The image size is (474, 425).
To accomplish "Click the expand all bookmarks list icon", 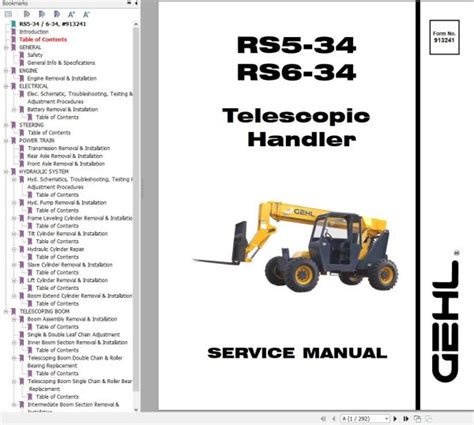I will click(8, 14).
